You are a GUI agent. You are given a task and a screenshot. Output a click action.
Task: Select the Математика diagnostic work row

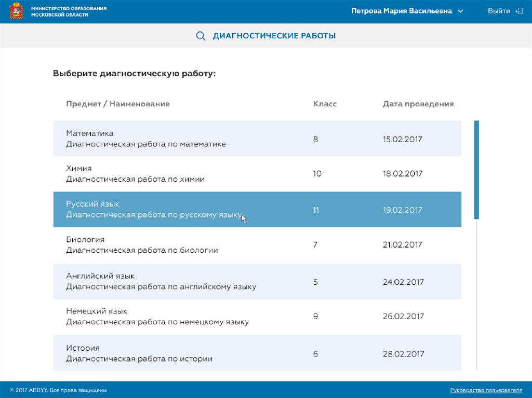[x=257, y=139]
